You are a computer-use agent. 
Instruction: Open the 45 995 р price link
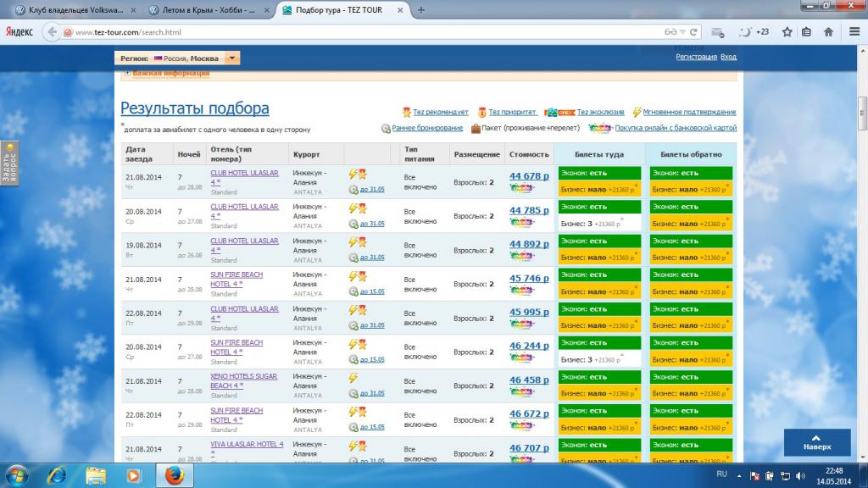(x=529, y=312)
